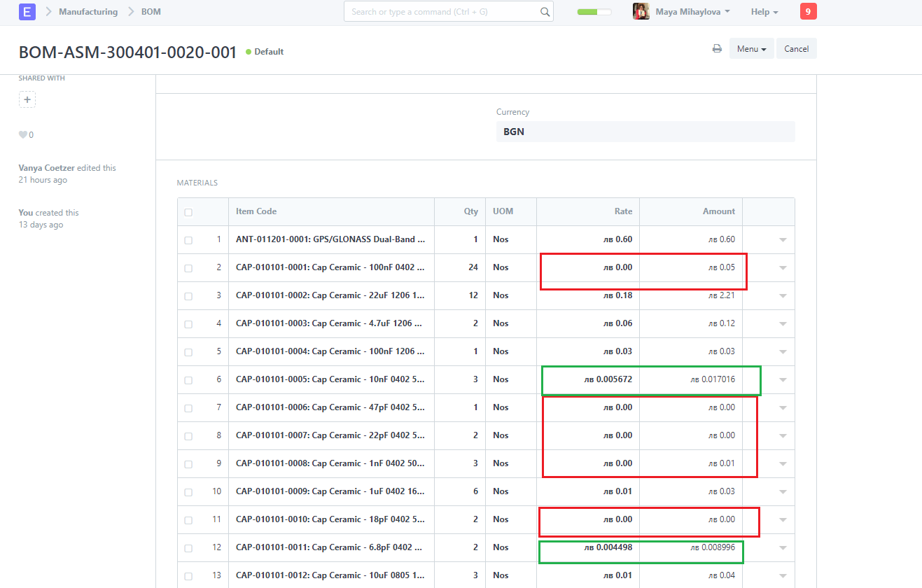Click inside the command search field
922x588 pixels.
(x=441, y=11)
